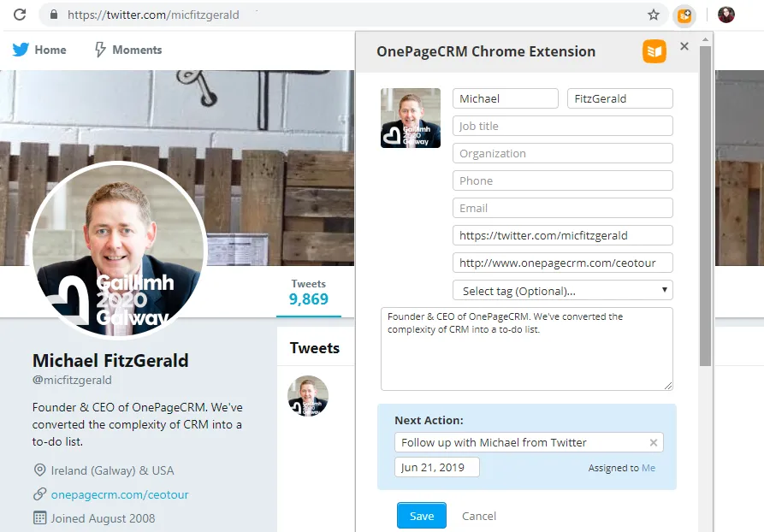Focus the Organization field
The width and height of the screenshot is (764, 532).
click(563, 153)
